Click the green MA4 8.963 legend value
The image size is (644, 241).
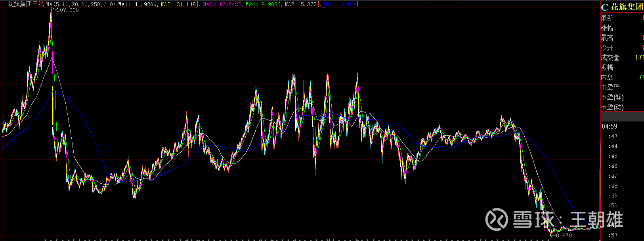click(262, 4)
